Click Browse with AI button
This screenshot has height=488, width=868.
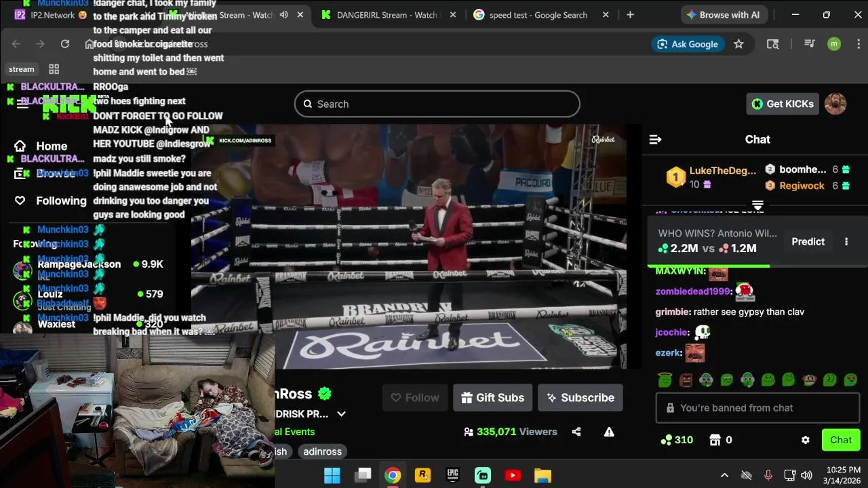[724, 15]
